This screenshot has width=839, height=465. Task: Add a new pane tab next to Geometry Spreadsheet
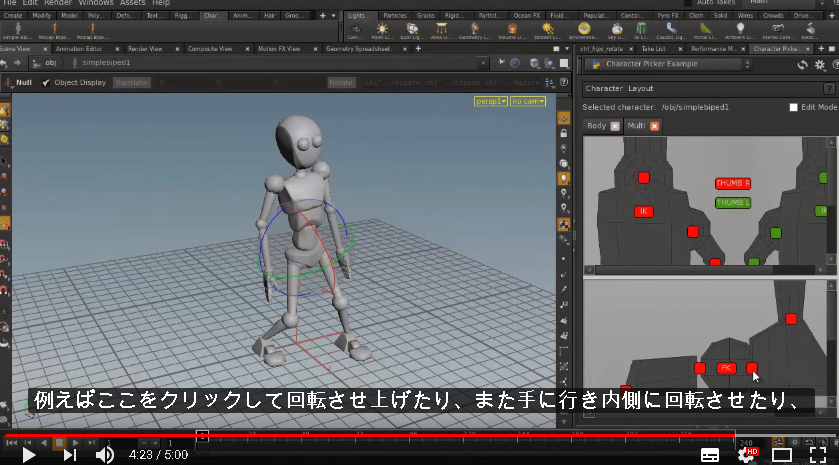click(418, 49)
